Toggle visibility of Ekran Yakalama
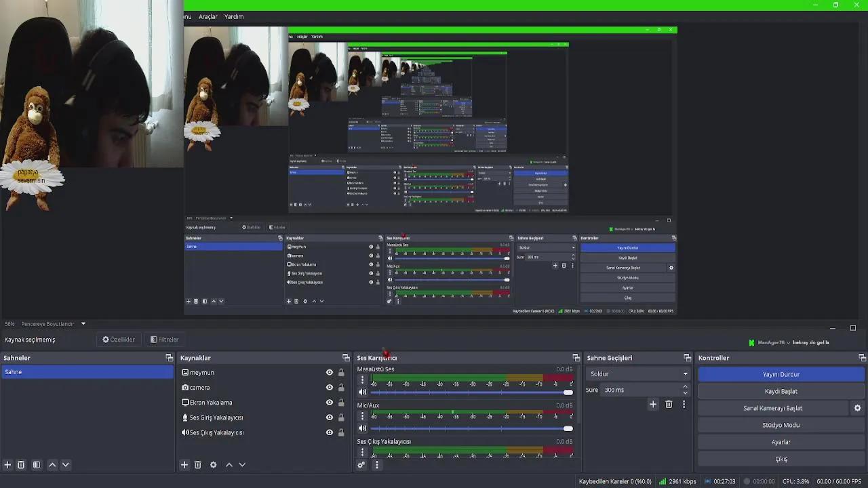This screenshot has height=488, width=868. (329, 403)
